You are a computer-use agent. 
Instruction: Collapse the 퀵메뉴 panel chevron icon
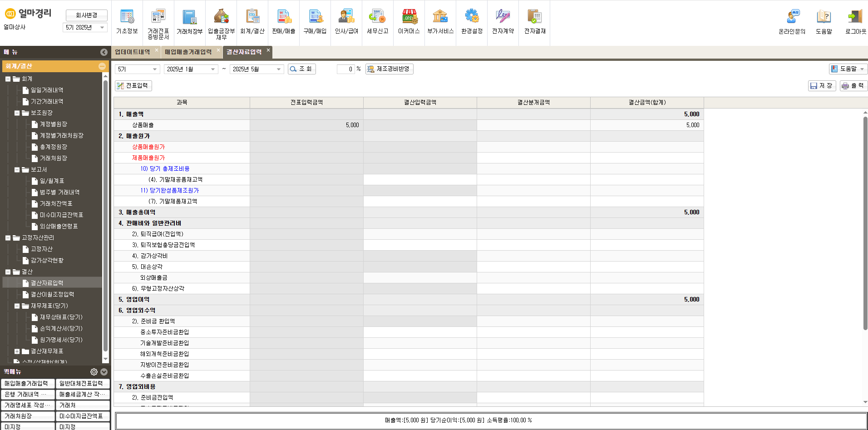click(x=104, y=372)
